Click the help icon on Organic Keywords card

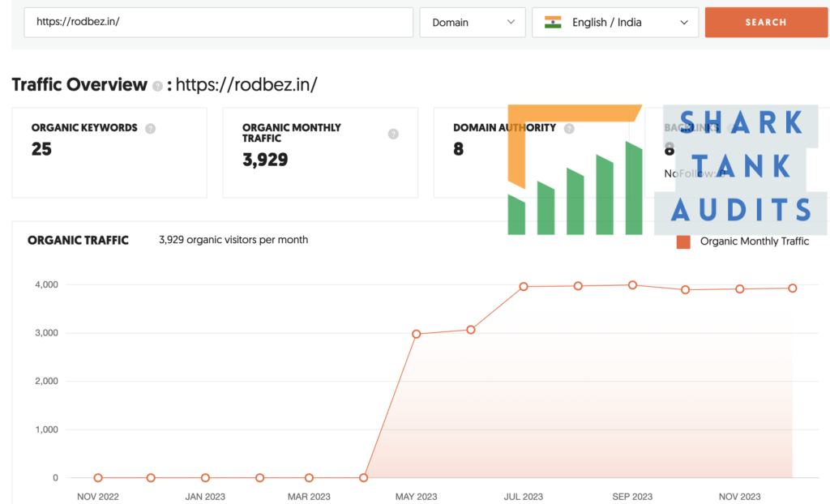click(x=150, y=128)
